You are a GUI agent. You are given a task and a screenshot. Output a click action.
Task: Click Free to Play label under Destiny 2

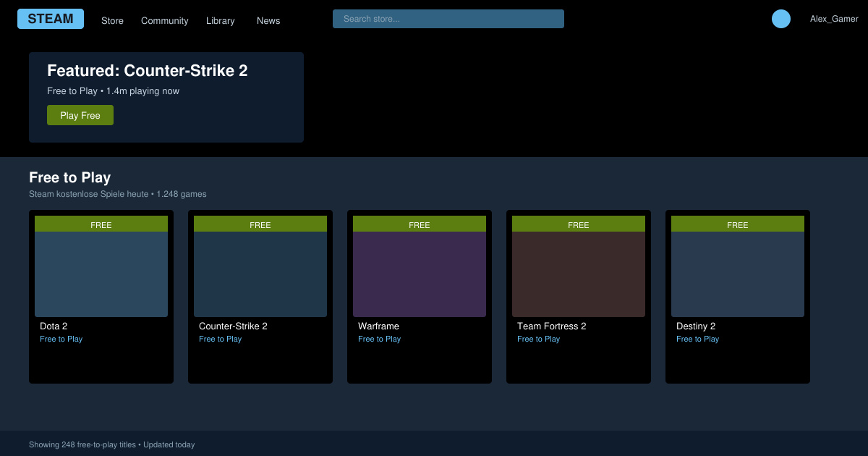coord(697,339)
